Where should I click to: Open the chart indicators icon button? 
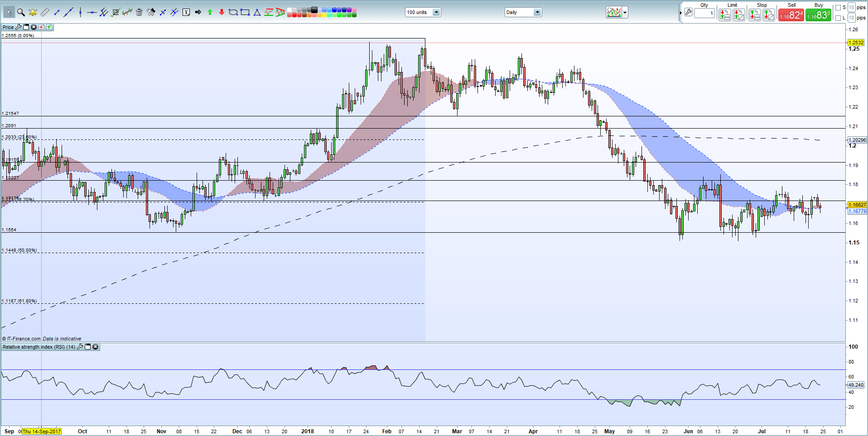(614, 12)
